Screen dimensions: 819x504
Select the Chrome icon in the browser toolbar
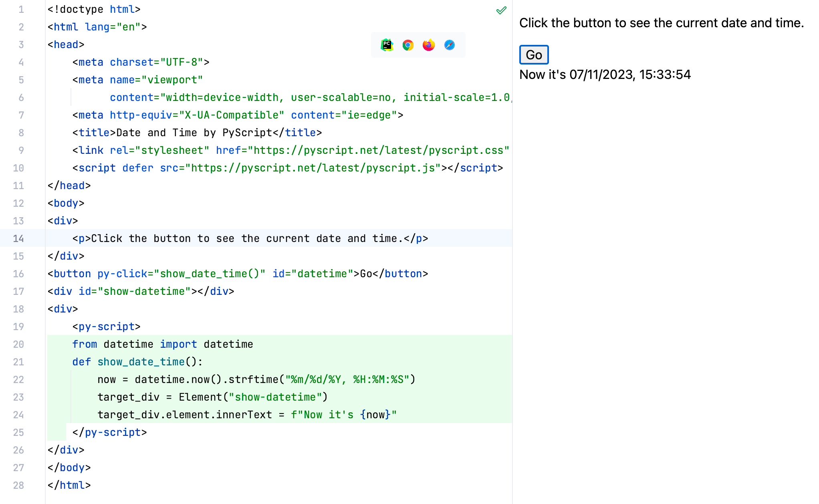coord(407,45)
